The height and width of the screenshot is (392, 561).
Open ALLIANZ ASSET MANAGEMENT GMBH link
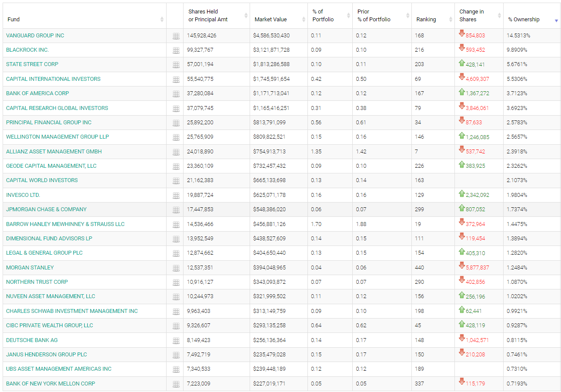[x=54, y=152]
